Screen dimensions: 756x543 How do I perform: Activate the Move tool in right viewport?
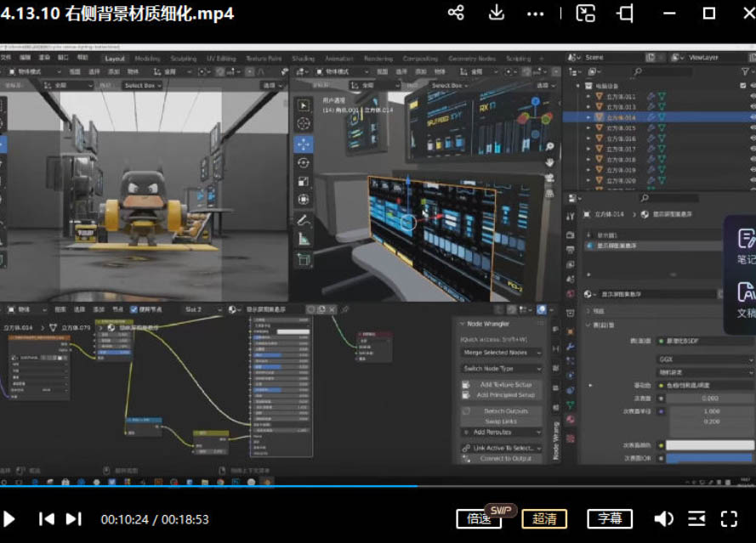(x=304, y=144)
